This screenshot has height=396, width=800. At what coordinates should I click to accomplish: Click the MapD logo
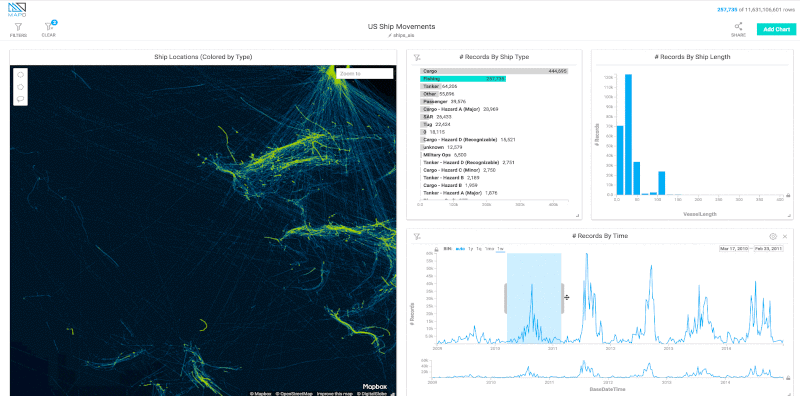(17, 9)
